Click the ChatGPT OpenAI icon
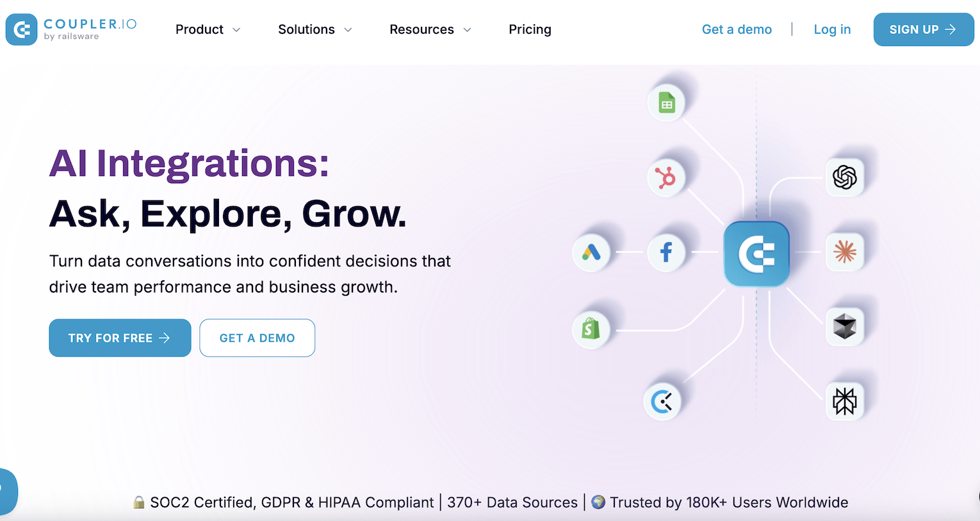Viewport: 980px width, 521px height. click(845, 177)
